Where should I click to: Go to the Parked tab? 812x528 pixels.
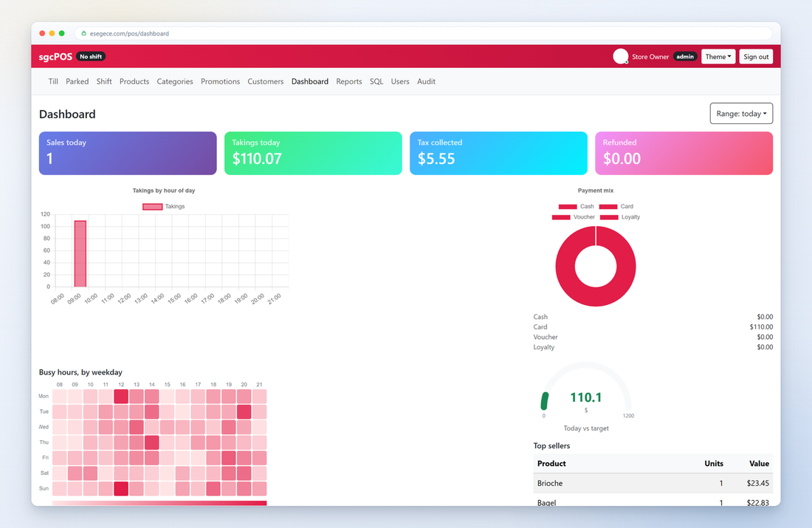[x=78, y=81]
